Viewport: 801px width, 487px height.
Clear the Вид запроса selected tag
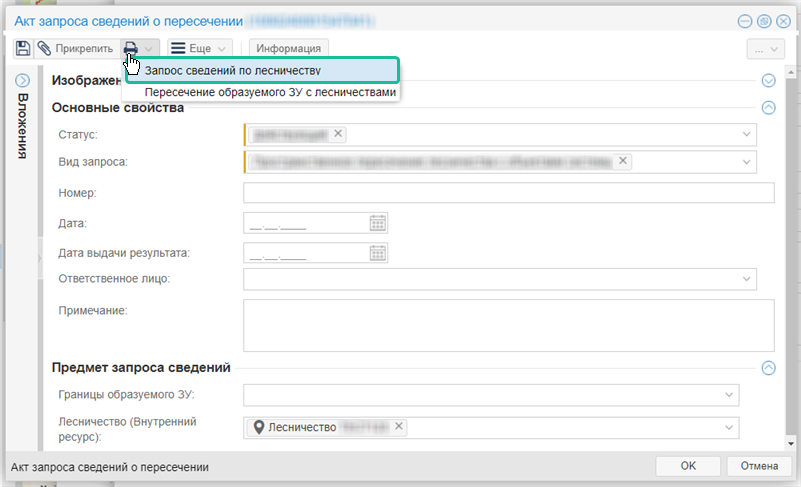point(623,161)
